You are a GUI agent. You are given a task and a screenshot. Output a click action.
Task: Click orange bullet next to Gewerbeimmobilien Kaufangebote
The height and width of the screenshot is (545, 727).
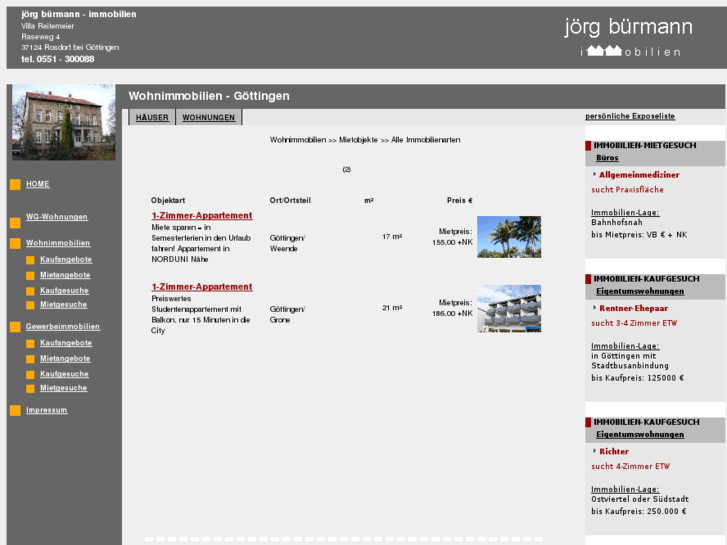pos(31,344)
